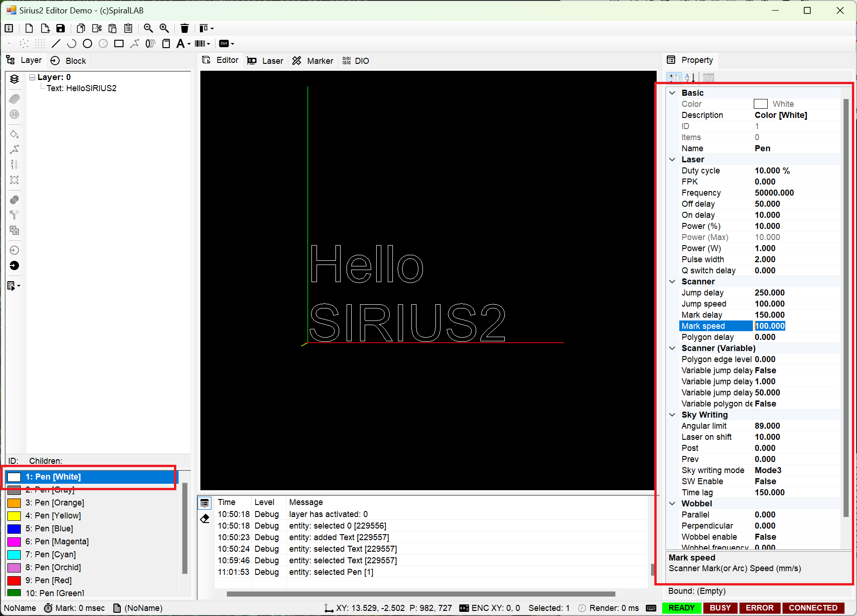Create a new document
Screen dimensions: 857x616
(x=29, y=28)
